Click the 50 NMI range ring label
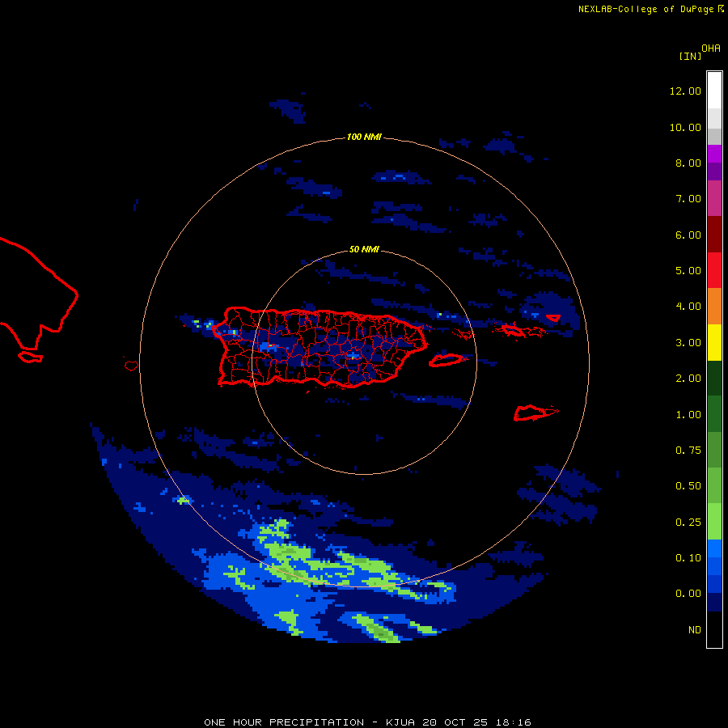The width and height of the screenshot is (728, 728). point(364,249)
